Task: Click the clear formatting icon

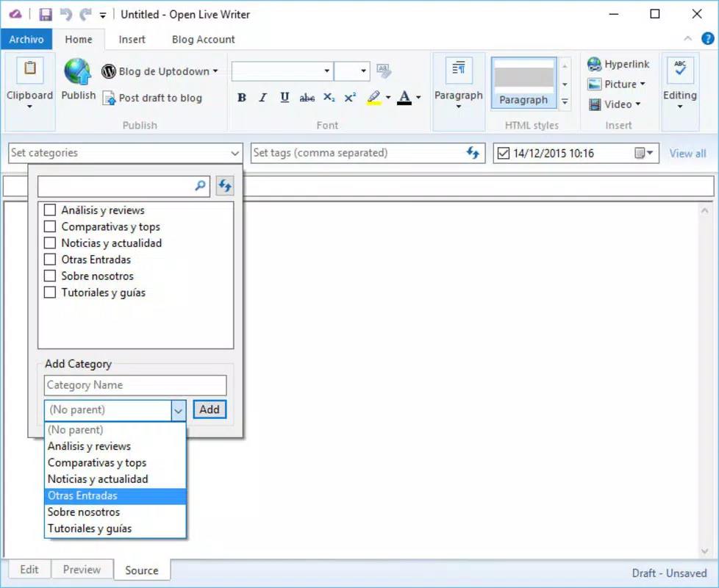Action: pos(384,71)
